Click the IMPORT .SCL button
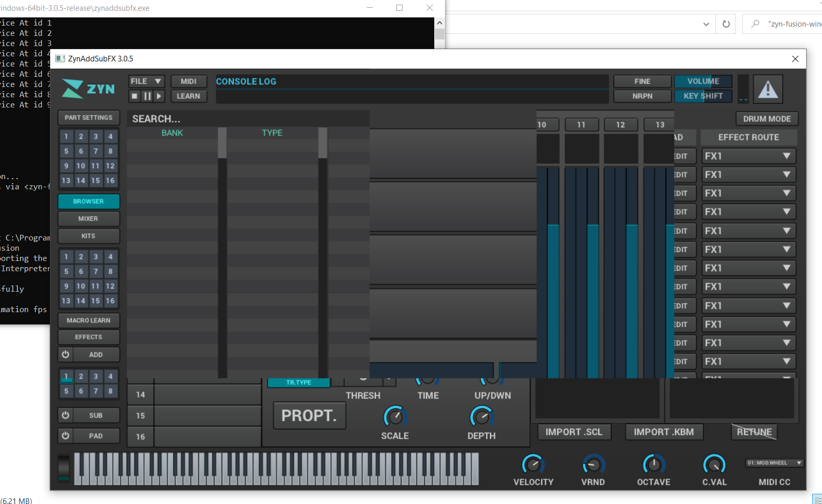Image resolution: width=822 pixels, height=504 pixels. (574, 432)
